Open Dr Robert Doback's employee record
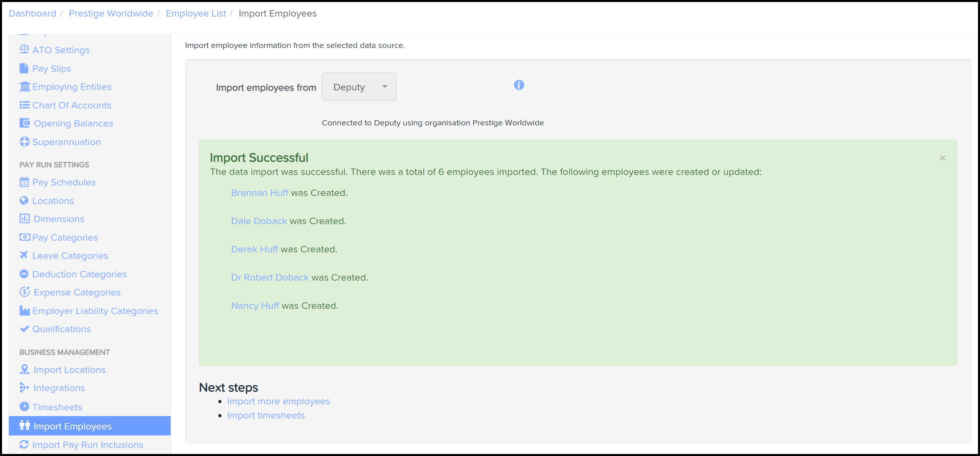 [x=270, y=277]
